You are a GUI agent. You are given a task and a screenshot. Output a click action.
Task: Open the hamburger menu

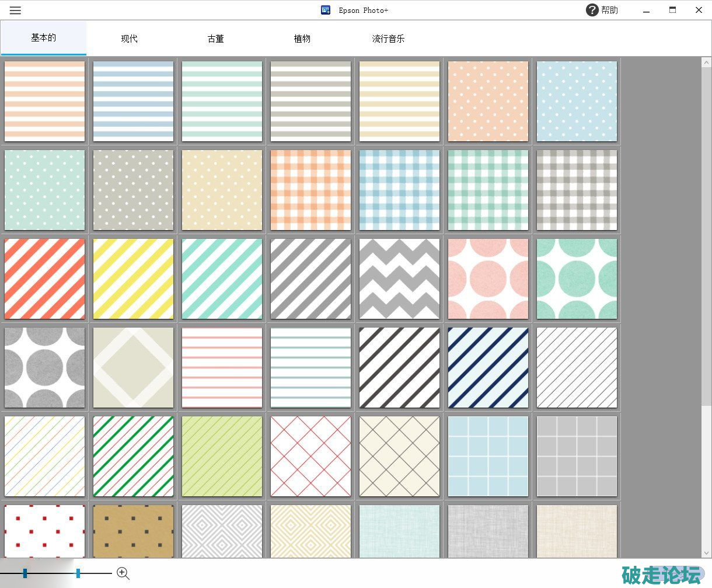click(x=16, y=11)
